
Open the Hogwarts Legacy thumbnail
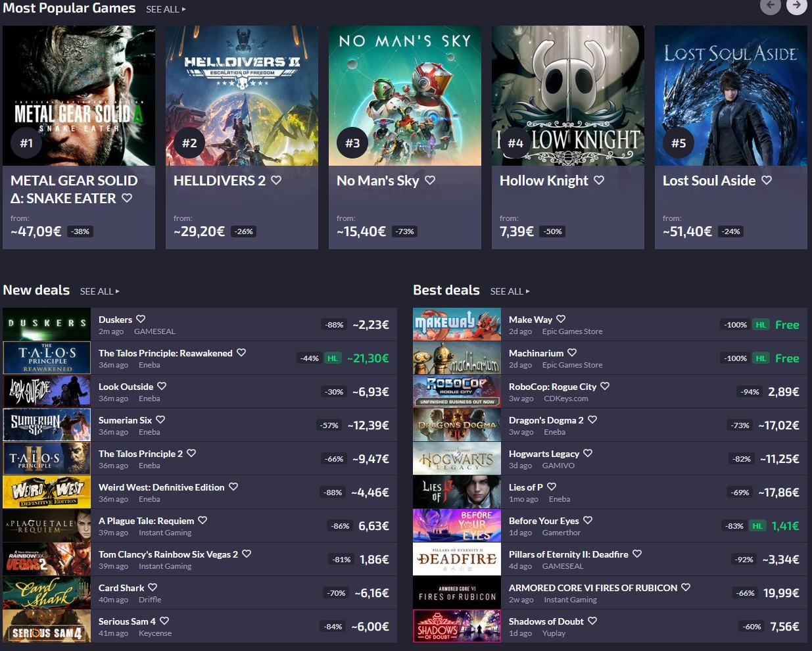tap(457, 458)
